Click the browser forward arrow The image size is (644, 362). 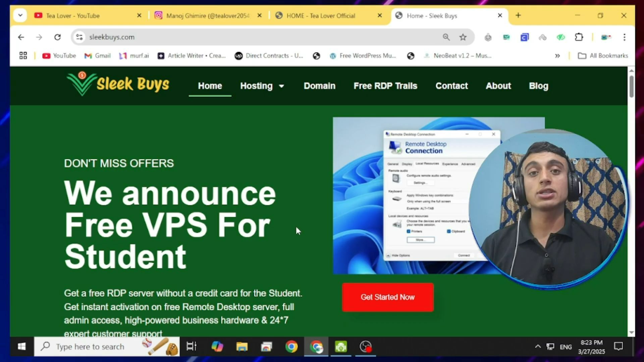39,37
